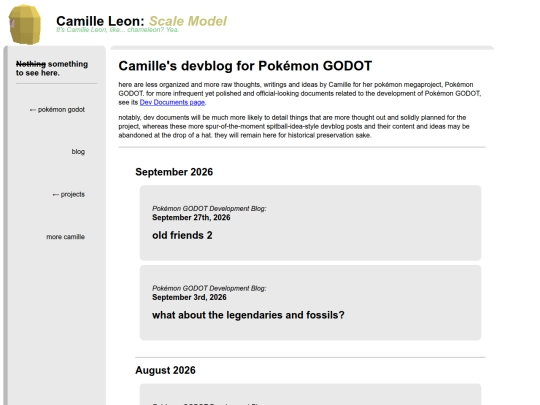Open 'what about the legendaries and fossils?' post
Image resolution: width=540 pixels, height=405 pixels.
pos(310,303)
